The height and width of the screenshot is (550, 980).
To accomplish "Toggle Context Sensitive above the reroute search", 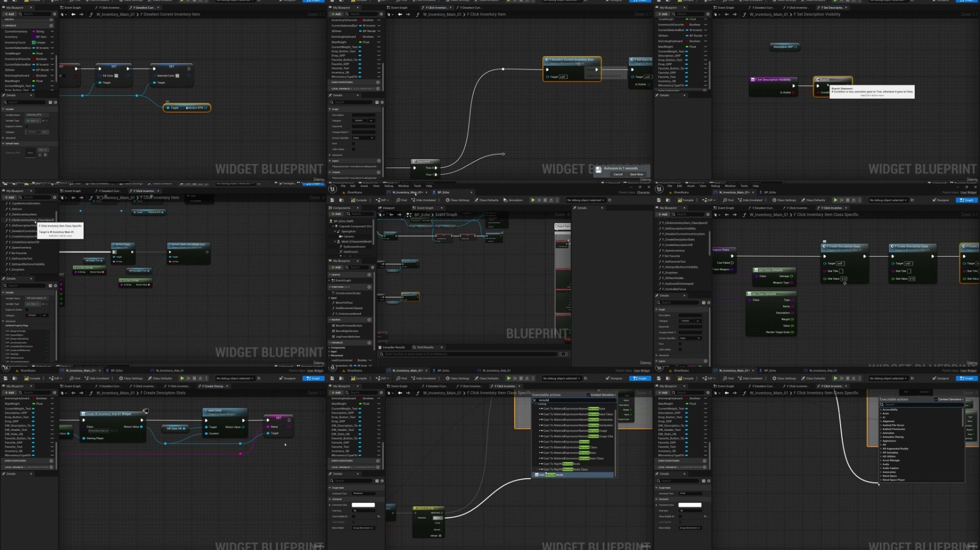I will pos(589,395).
